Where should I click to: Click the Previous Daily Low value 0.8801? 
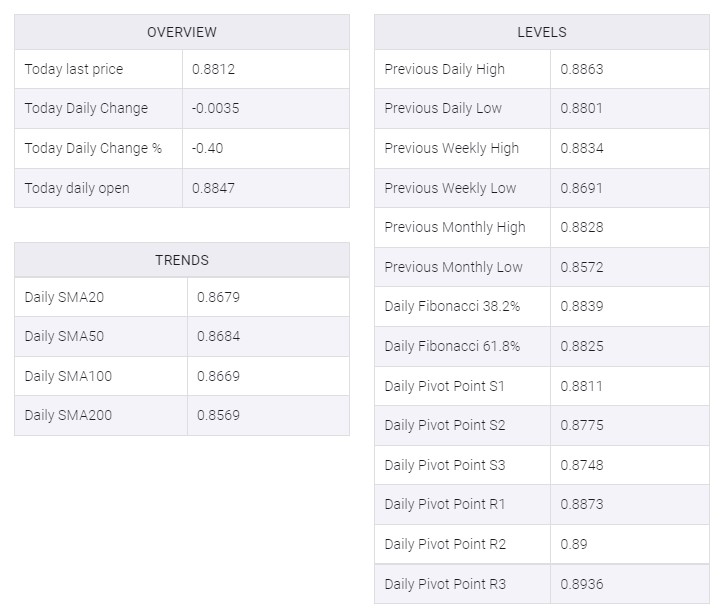(582, 108)
